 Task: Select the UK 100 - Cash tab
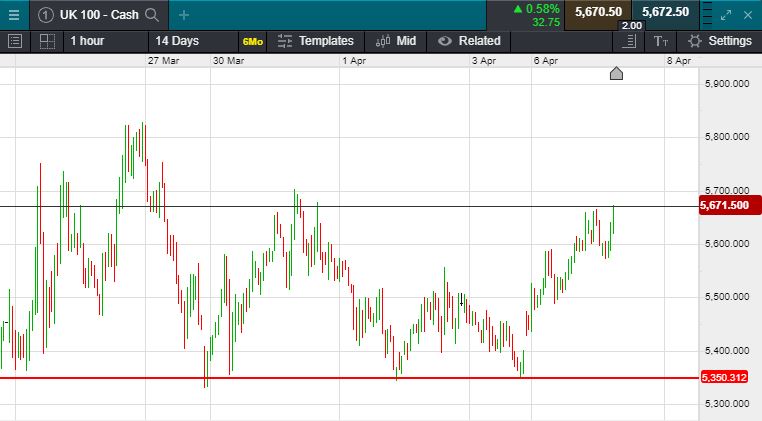pos(98,14)
